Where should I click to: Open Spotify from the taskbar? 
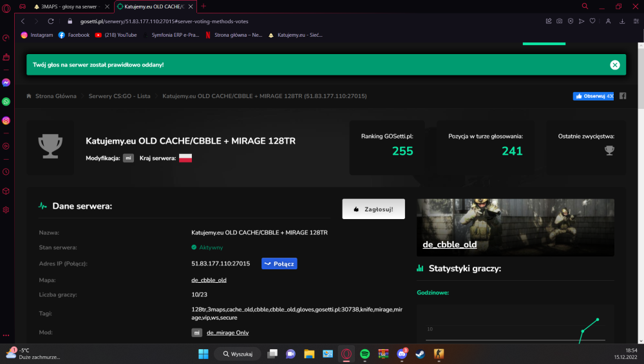coord(365,354)
